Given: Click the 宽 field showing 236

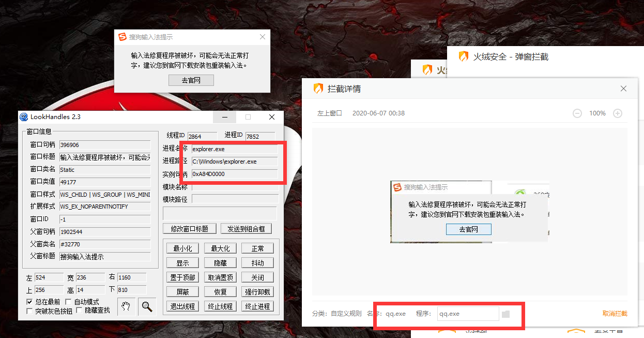Looking at the screenshot, I should coord(90,277).
